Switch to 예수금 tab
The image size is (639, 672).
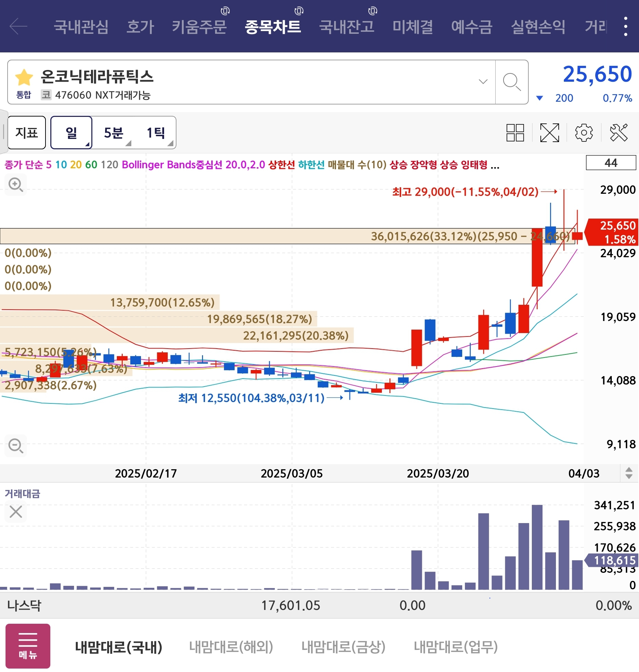coord(472,27)
